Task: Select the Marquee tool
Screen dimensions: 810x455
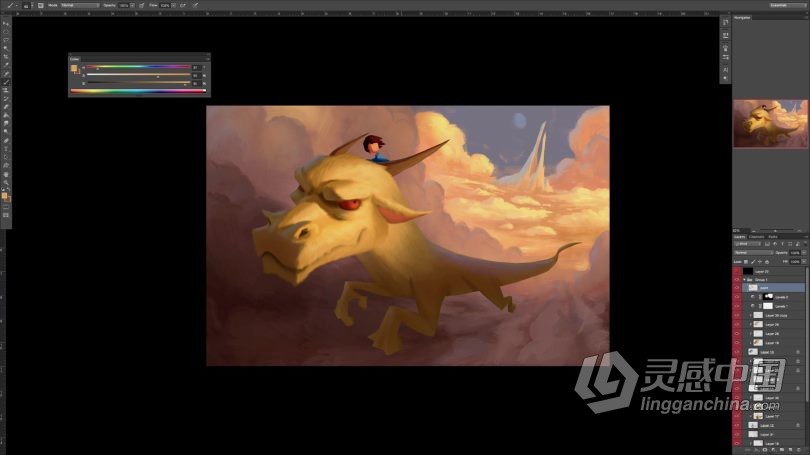Action: 6,32
